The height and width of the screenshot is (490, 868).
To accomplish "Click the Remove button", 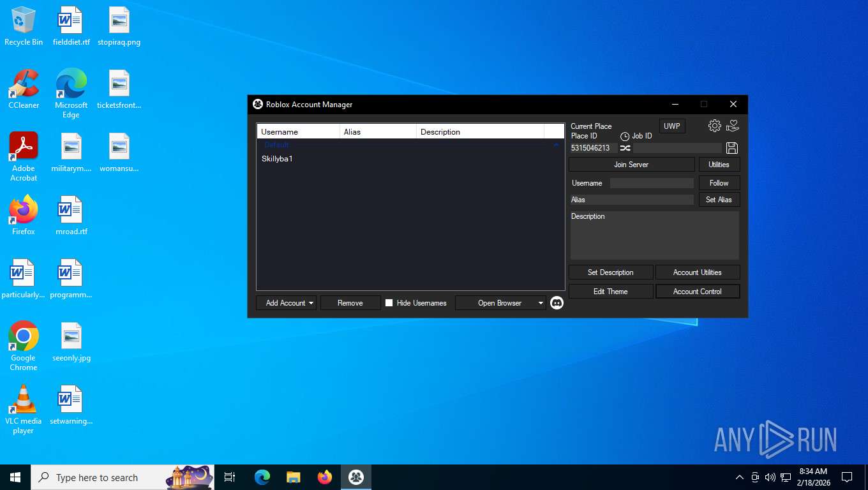I will point(350,303).
